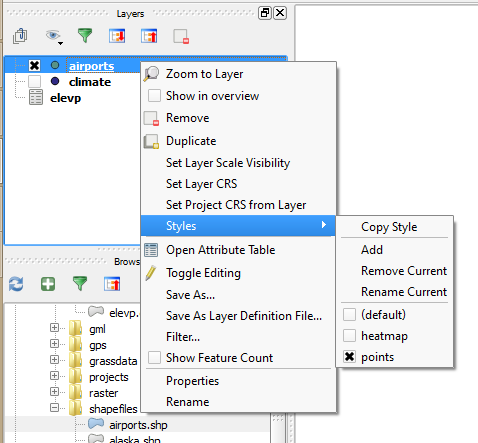Toggle the airports layer visibility checkbox

coord(34,65)
